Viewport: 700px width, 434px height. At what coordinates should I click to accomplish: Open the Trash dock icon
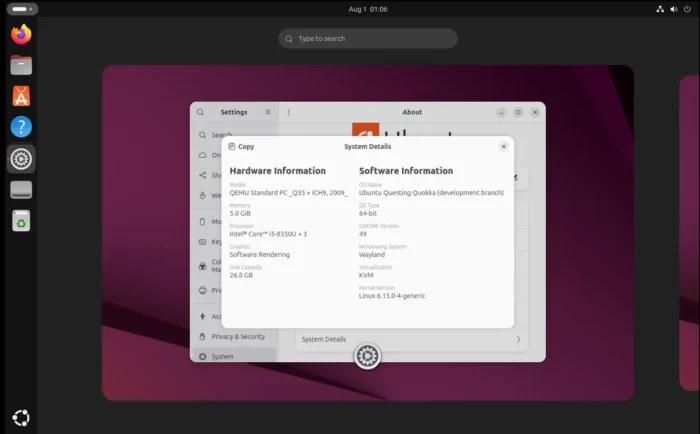(x=21, y=220)
